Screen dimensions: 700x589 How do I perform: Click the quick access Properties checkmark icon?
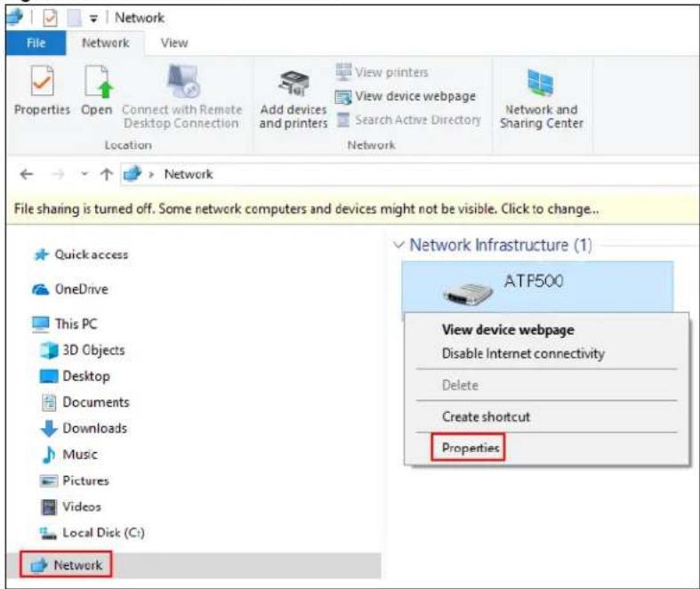click(x=50, y=18)
